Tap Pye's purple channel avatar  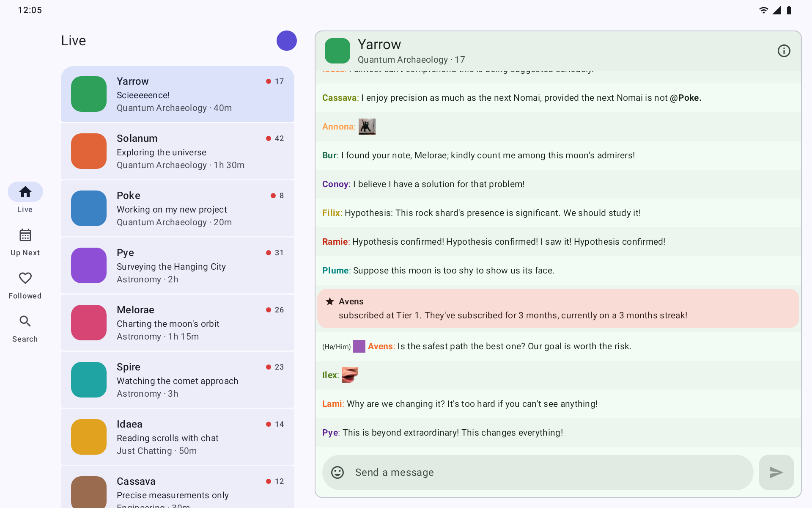pyautogui.click(x=89, y=265)
